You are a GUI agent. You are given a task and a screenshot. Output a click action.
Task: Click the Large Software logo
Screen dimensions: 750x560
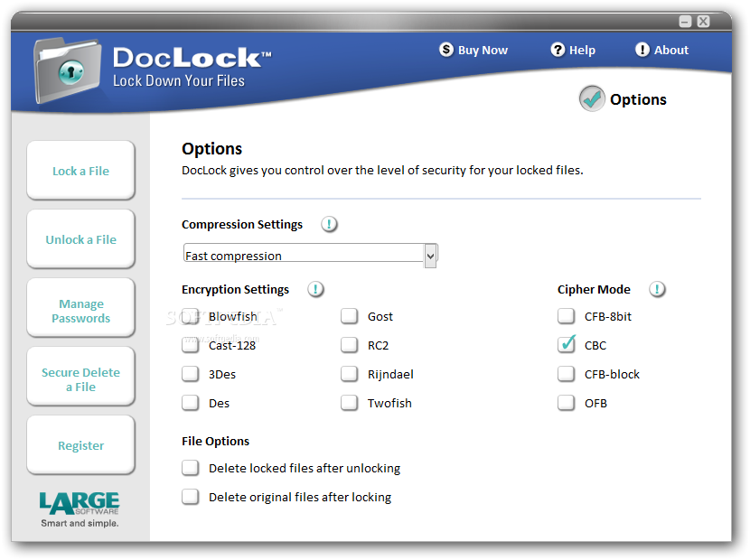[80, 509]
